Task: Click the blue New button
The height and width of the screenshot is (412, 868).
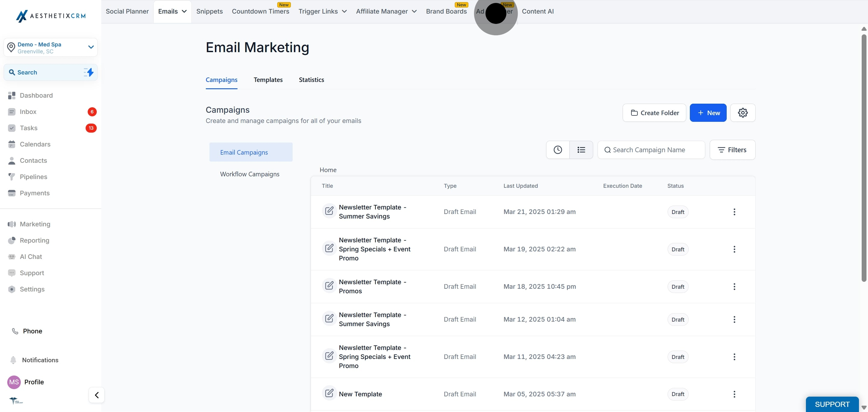Action: pyautogui.click(x=708, y=113)
